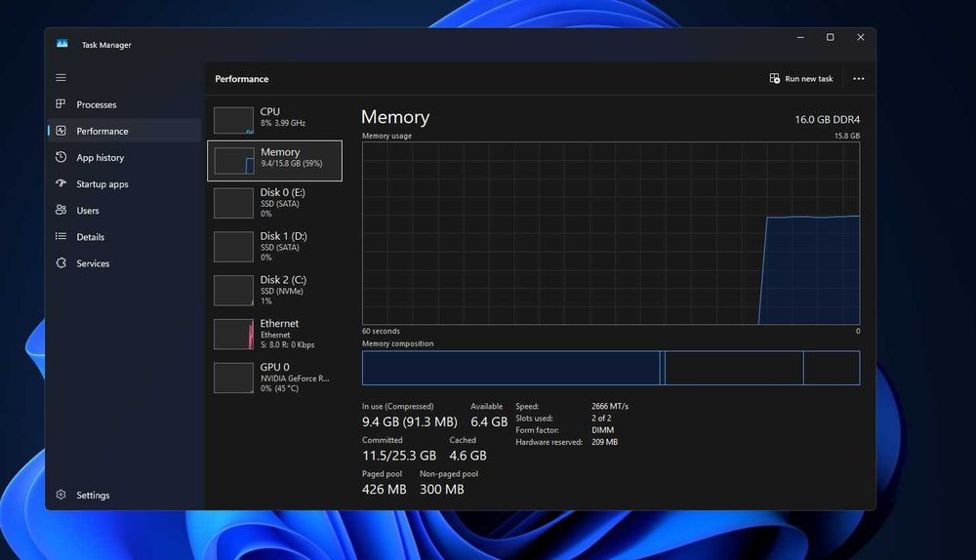
Task: Select the Memory 9.4/15.8 GB entry
Action: (x=274, y=161)
